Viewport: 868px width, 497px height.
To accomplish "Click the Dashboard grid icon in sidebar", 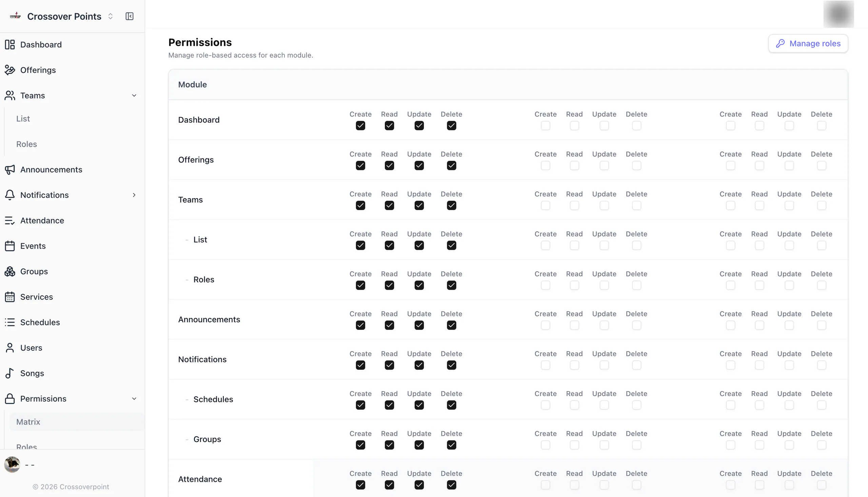I will (x=10, y=44).
